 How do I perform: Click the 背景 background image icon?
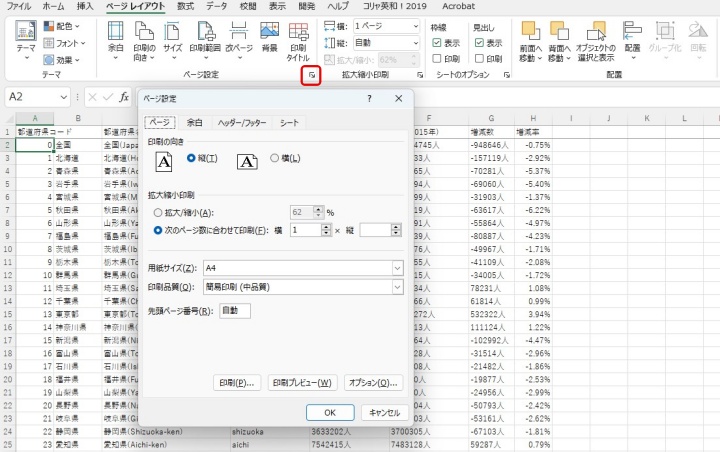(x=270, y=37)
